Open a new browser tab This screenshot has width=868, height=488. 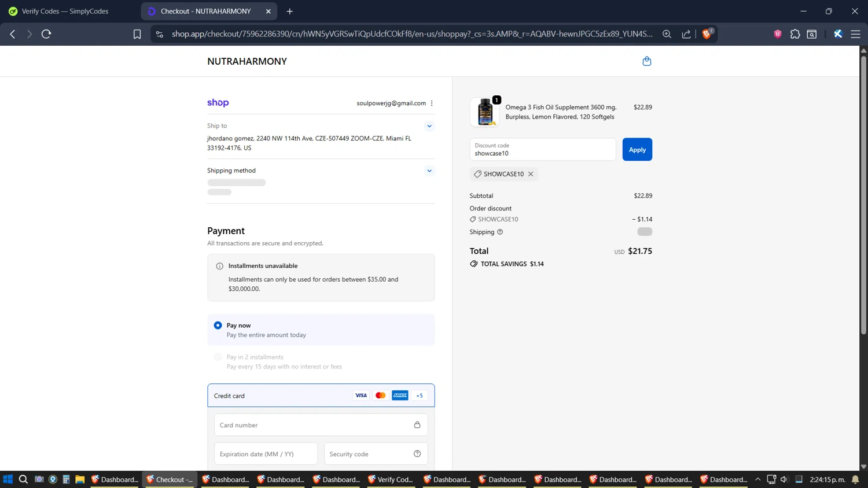click(290, 11)
